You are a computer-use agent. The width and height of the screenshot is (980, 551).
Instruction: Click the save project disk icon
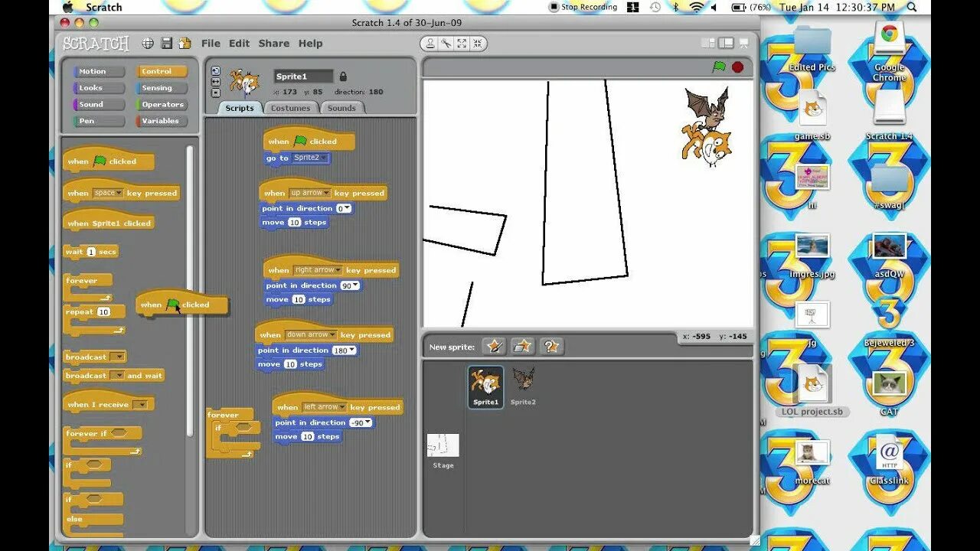point(166,44)
